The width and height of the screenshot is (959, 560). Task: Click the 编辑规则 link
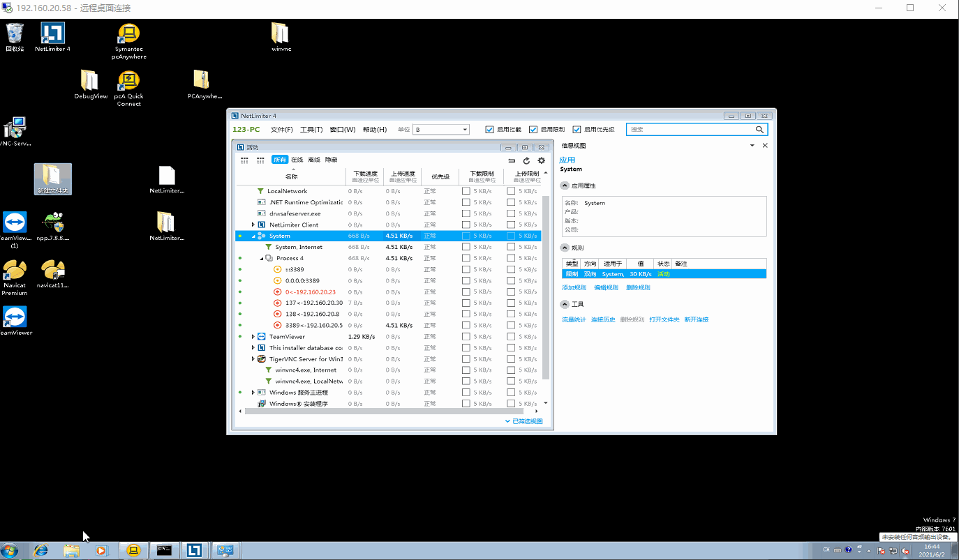606,288
